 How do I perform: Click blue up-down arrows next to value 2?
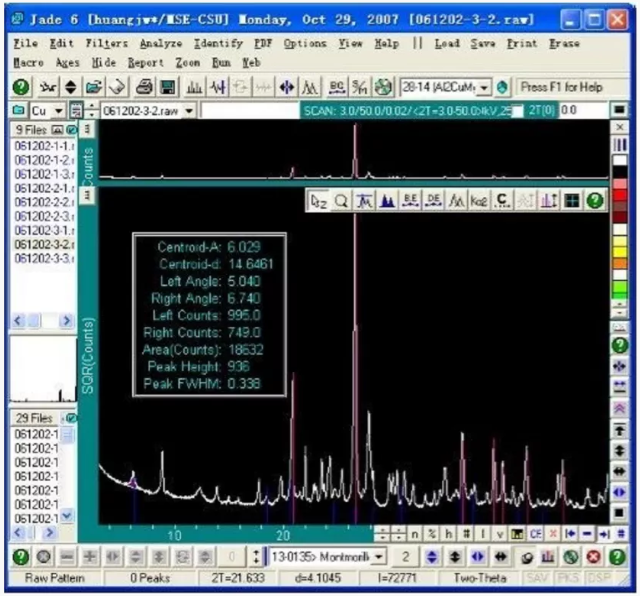point(432,557)
